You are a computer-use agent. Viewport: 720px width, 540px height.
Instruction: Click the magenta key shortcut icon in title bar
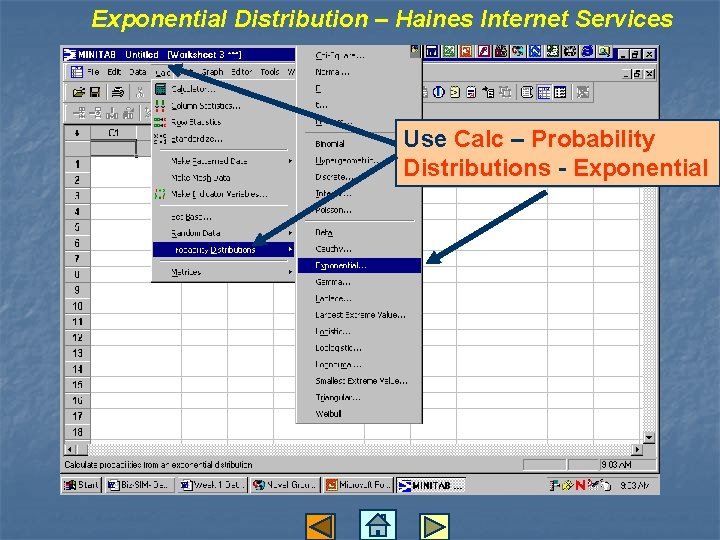click(x=484, y=52)
